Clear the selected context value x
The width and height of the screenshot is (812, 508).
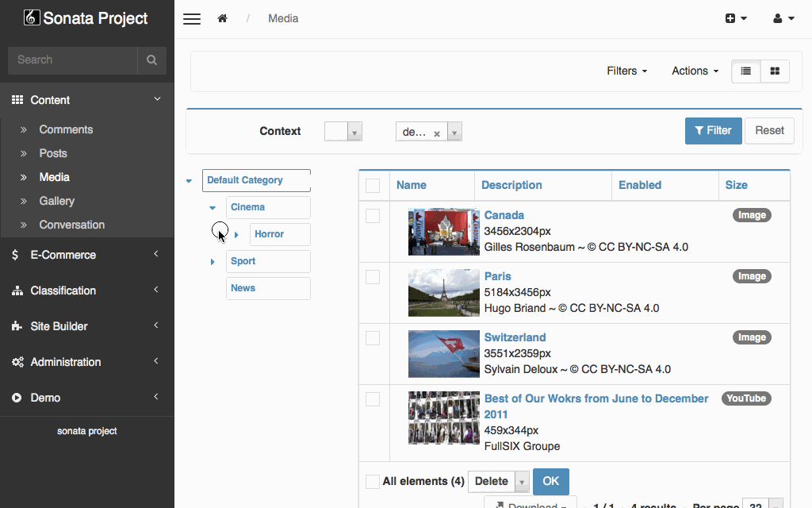[436, 133]
